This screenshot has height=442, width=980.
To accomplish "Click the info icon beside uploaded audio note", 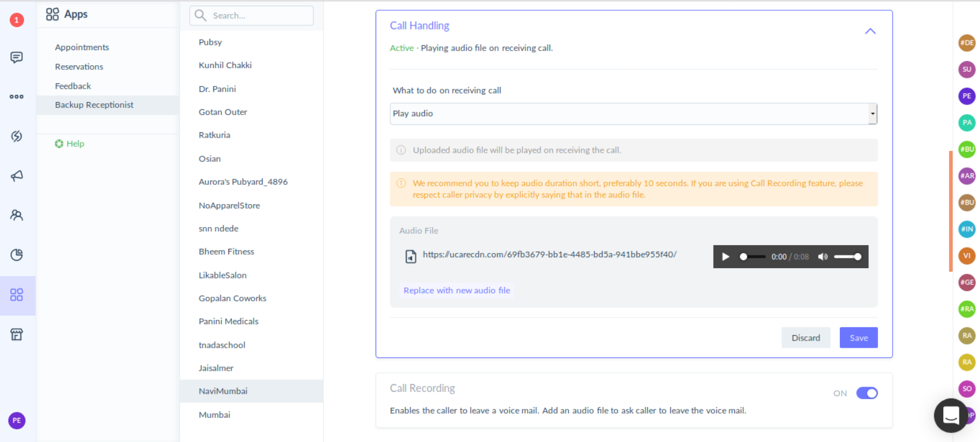I will (401, 150).
